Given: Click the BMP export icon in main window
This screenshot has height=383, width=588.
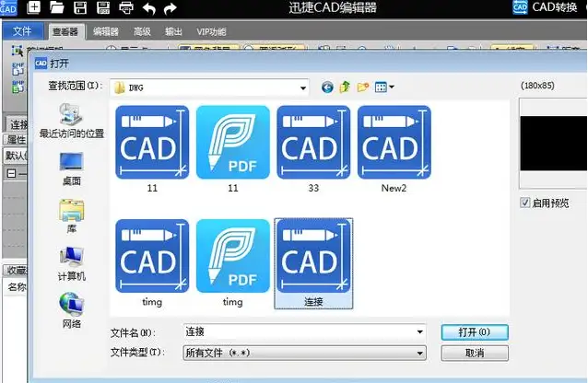Looking at the screenshot, I should (18, 87).
